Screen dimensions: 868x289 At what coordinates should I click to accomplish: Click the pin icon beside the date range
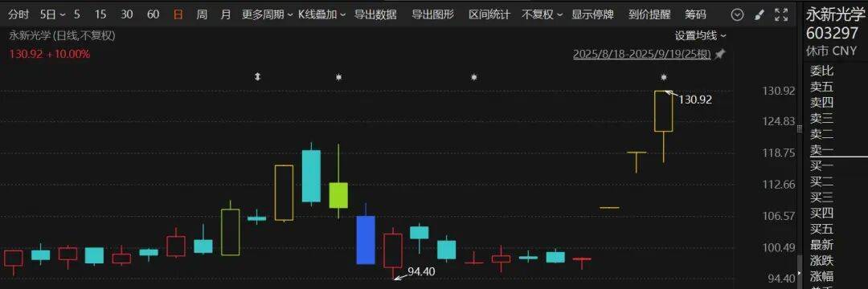pos(719,54)
